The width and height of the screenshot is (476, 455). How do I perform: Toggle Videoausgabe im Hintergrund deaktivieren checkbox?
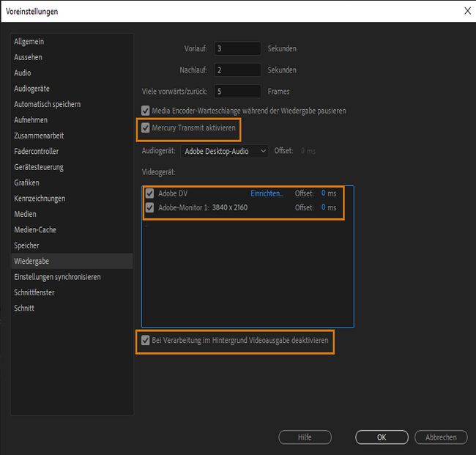tap(146, 340)
